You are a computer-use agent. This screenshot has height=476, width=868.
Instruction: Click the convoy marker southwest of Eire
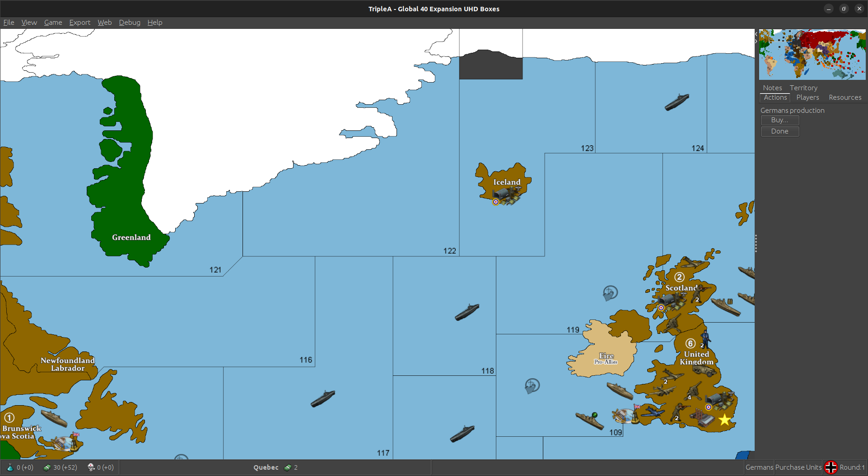click(x=532, y=386)
